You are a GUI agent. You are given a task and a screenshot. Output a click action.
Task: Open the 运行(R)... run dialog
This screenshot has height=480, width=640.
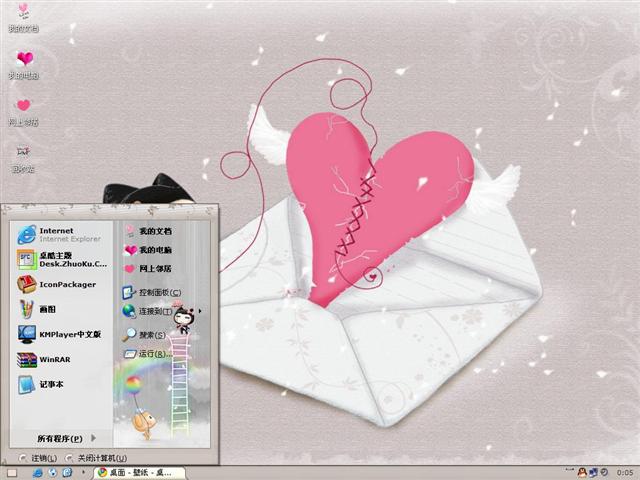click(147, 353)
